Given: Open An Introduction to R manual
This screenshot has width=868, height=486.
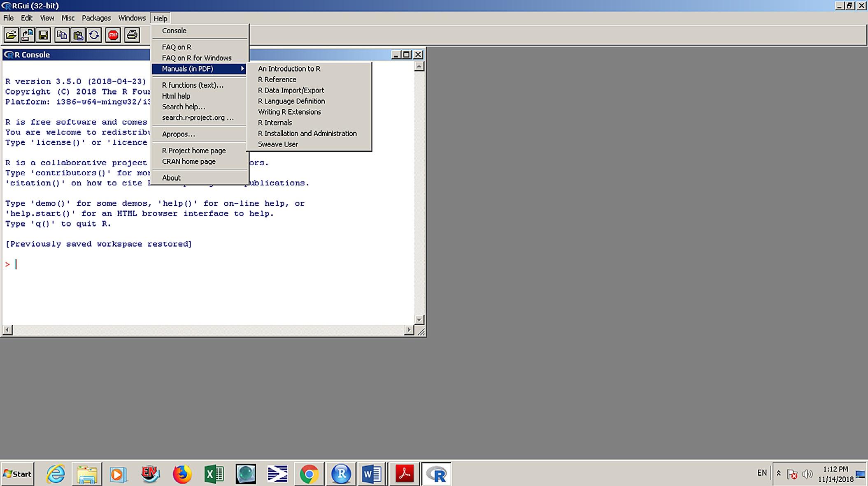Looking at the screenshot, I should [x=289, y=69].
